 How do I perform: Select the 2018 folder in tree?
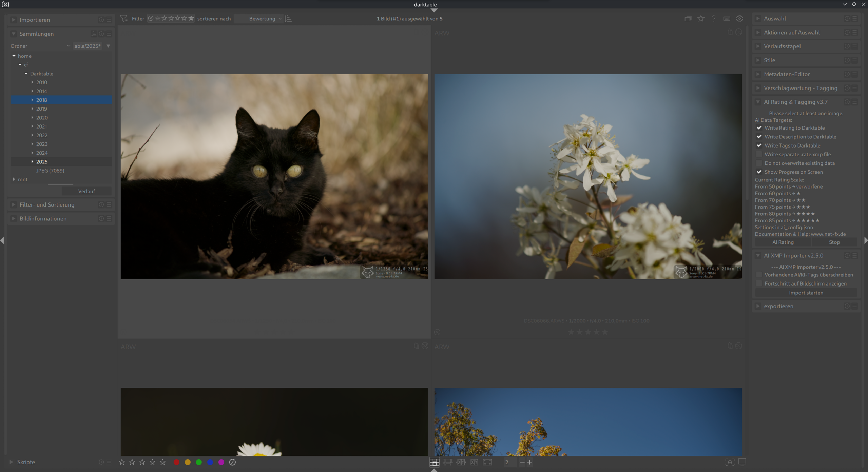tap(42, 100)
